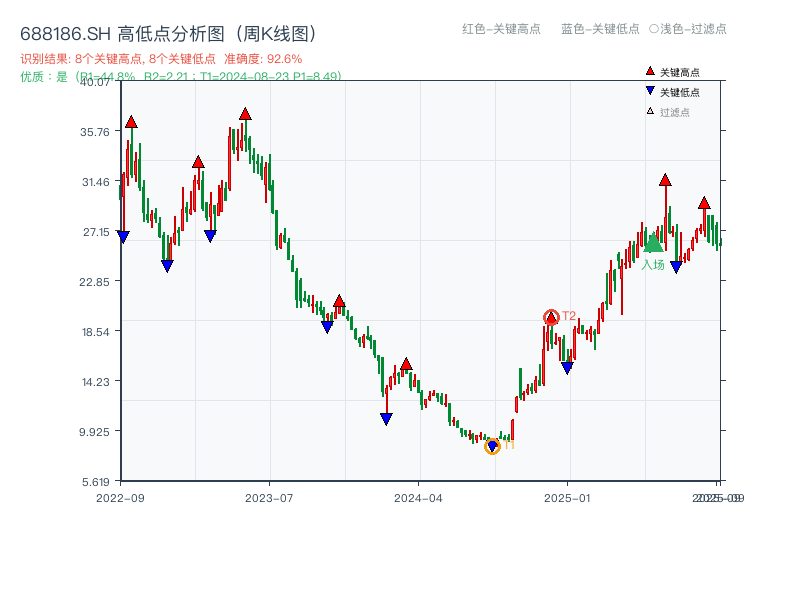Click the blue triangle marker near 2025-01

[x=568, y=367]
